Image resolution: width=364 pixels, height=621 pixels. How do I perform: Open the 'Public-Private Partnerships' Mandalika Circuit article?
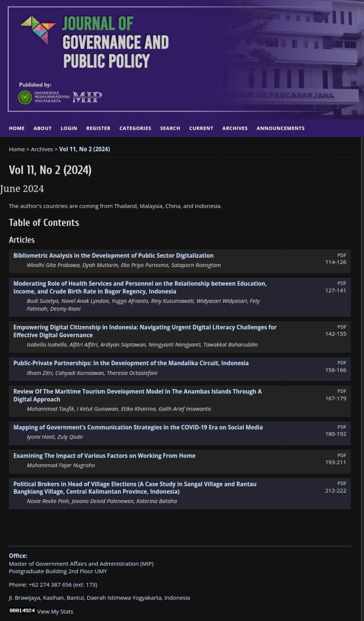point(131,363)
